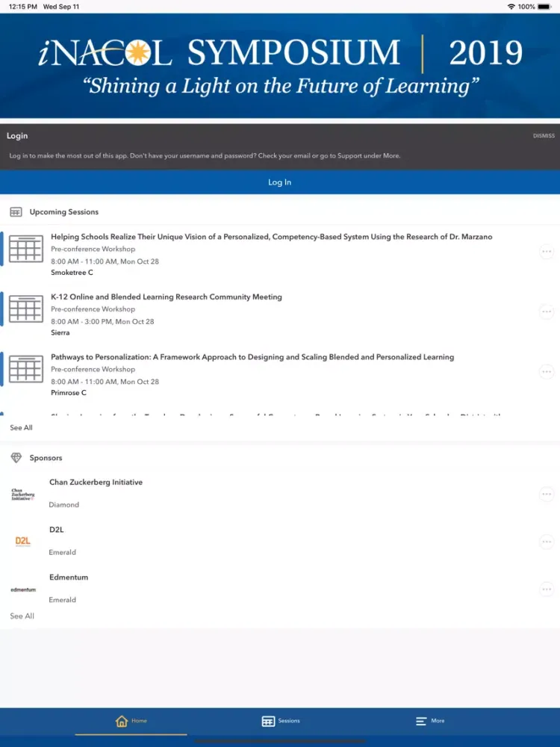Viewport: 560px width, 747px height.
Task: See all sponsors
Action: (22, 616)
